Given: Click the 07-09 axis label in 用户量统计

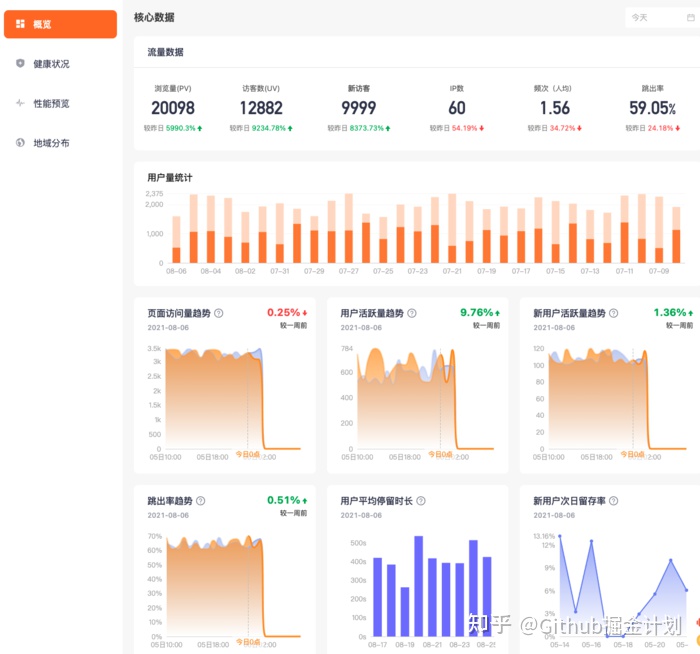Looking at the screenshot, I should coord(659,271).
